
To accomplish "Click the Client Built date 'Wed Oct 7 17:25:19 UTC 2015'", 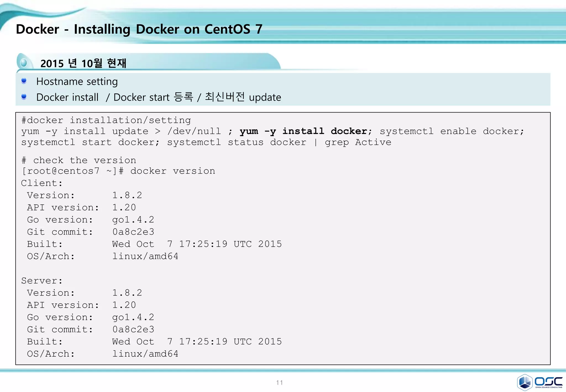I will (x=197, y=244).
